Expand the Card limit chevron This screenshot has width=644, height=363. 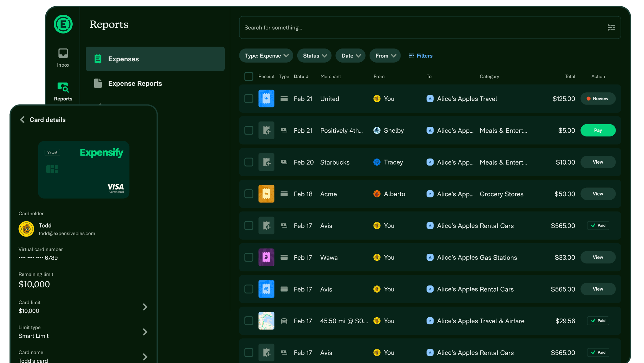pos(145,307)
